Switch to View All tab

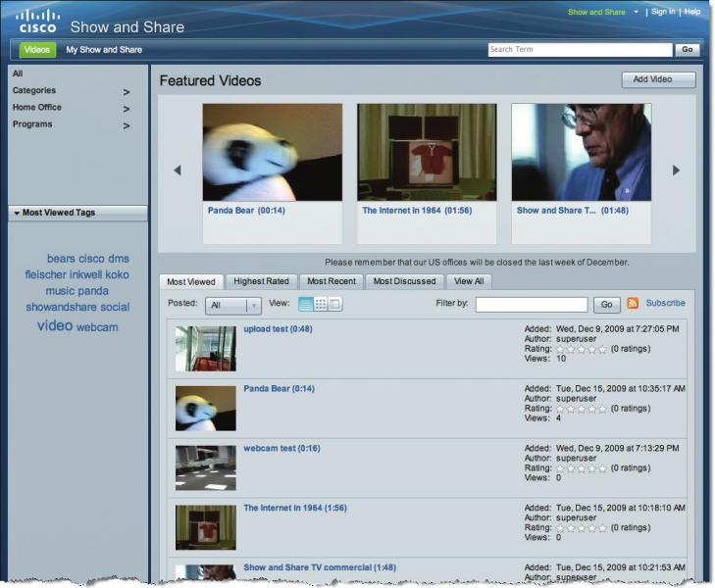pyautogui.click(x=469, y=281)
